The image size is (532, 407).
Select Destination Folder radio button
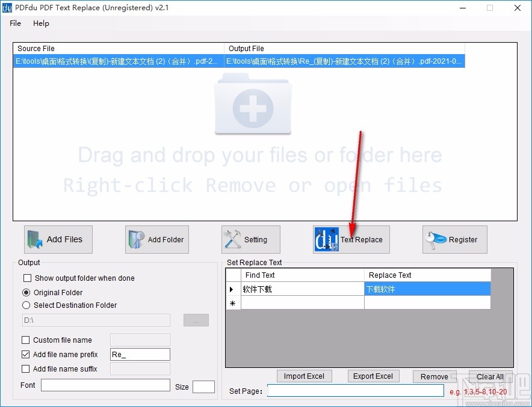(26, 305)
